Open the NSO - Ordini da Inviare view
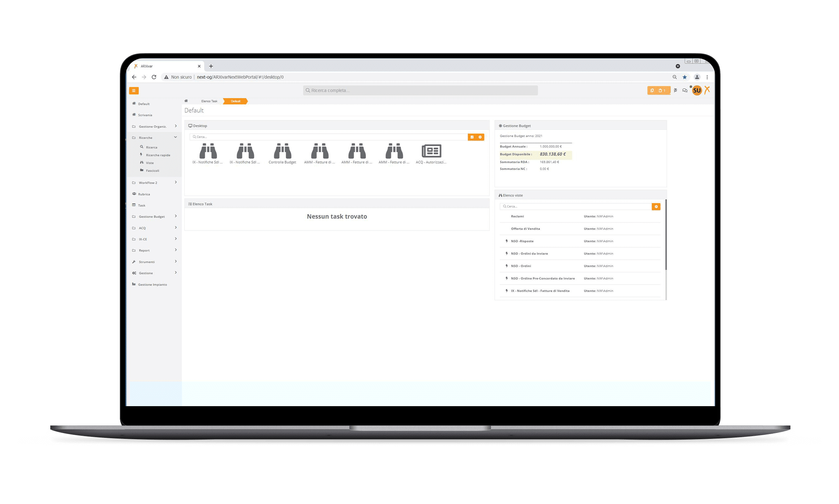This screenshot has width=839, height=504. pyautogui.click(x=529, y=254)
